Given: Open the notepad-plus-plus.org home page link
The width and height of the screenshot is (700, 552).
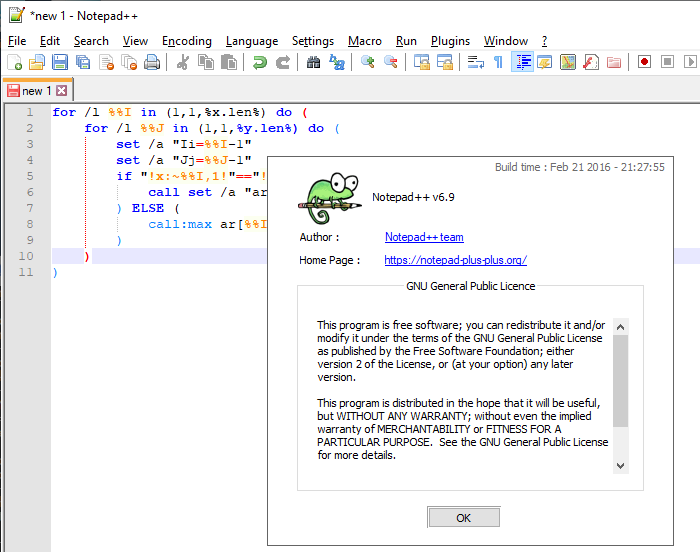Looking at the screenshot, I should click(455, 260).
